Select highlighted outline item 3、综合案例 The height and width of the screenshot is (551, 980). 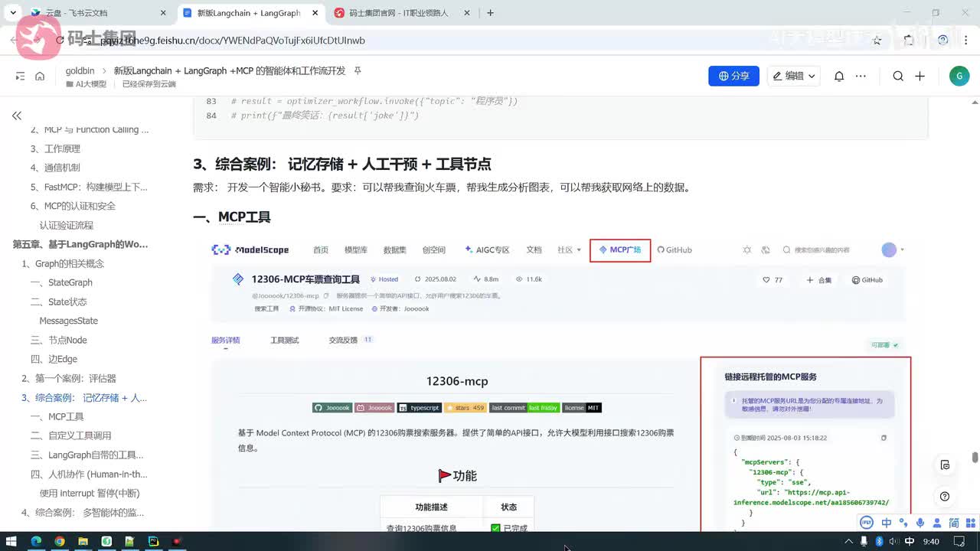pos(84,397)
